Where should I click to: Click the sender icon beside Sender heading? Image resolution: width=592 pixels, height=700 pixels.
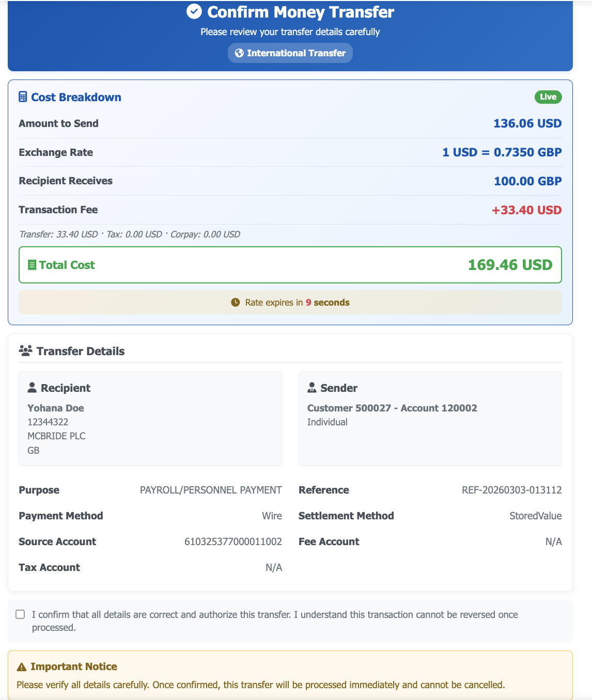click(311, 388)
